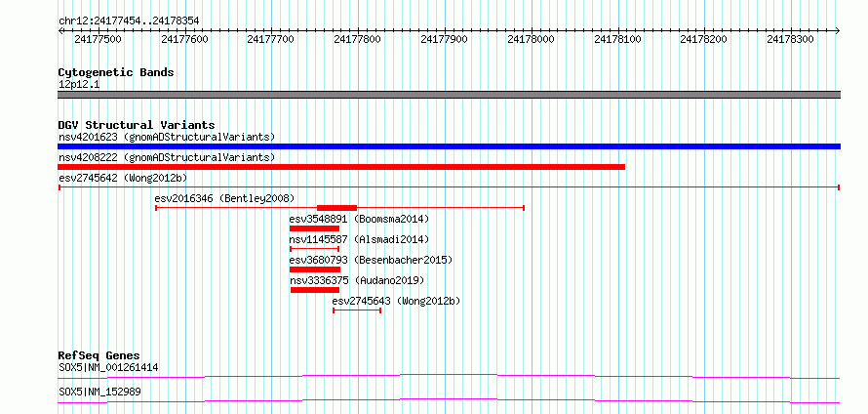Click ruler position 24178100
868x414 pixels.
point(617,40)
